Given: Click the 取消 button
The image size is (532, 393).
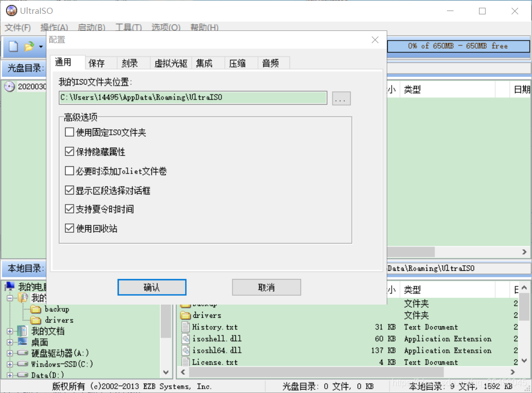Looking at the screenshot, I should (x=266, y=287).
